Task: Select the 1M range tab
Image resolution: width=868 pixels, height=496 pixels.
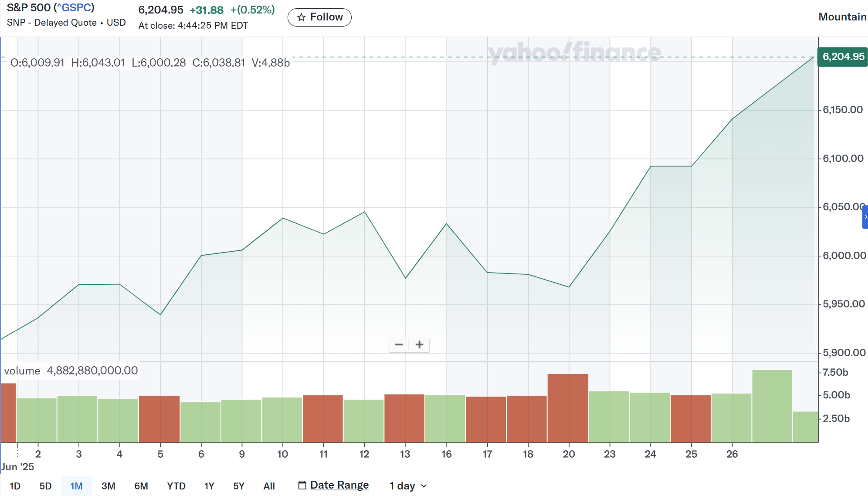Action: 76,486
